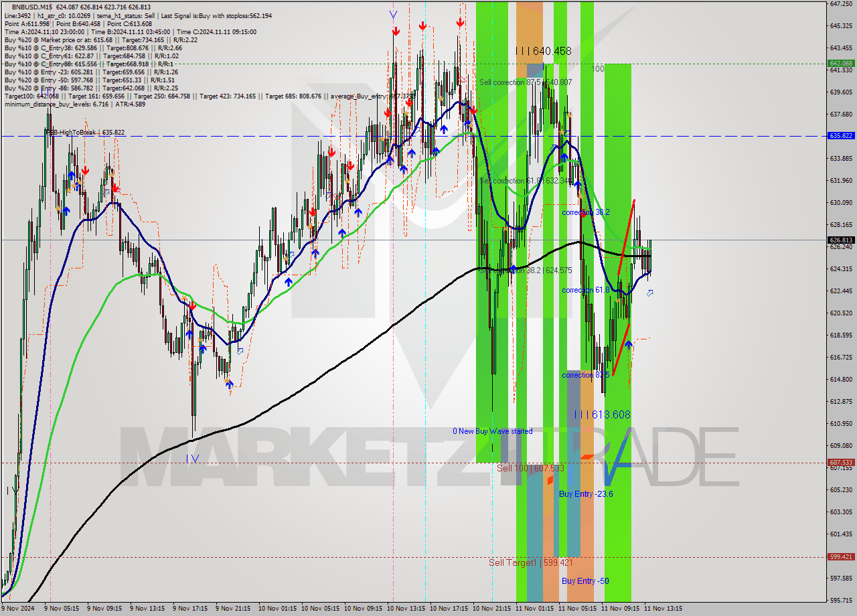Screen dimensions: 857x616
Task: Click the I I I 640.458 label
Action: tap(544, 51)
